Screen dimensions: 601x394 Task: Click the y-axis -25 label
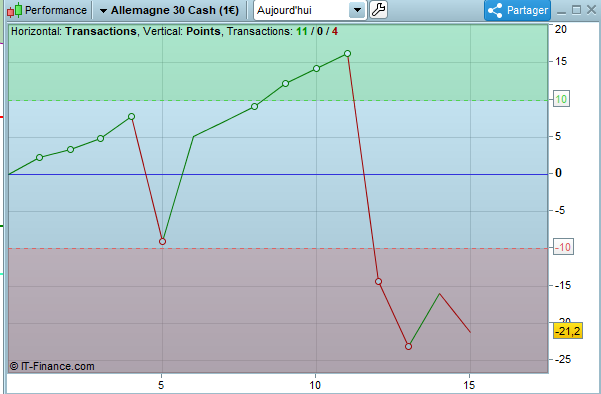tap(562, 359)
